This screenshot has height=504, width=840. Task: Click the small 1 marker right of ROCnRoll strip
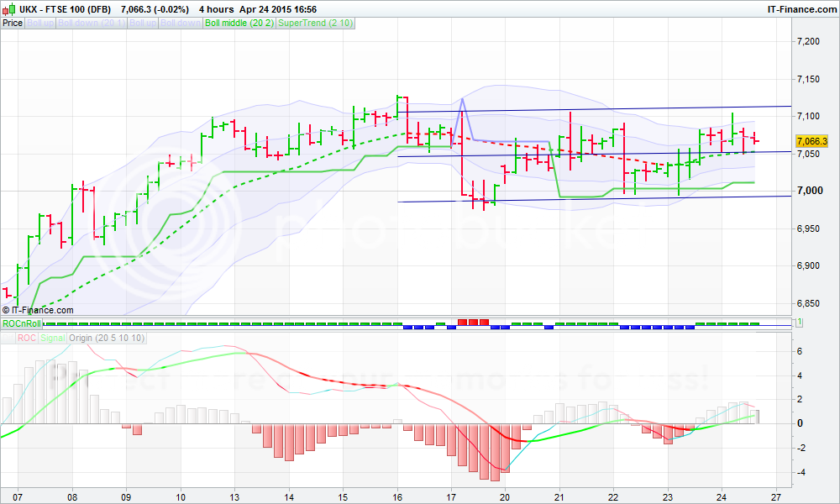(798, 323)
